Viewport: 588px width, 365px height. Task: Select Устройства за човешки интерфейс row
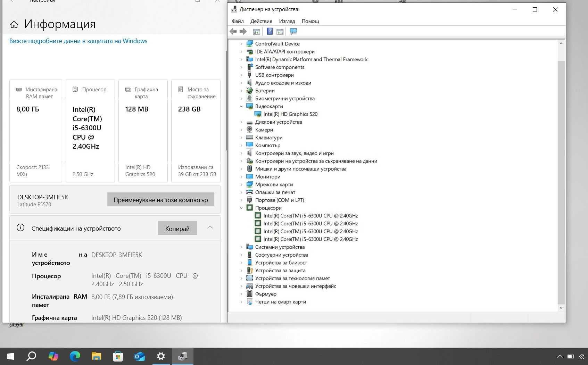coord(296,286)
